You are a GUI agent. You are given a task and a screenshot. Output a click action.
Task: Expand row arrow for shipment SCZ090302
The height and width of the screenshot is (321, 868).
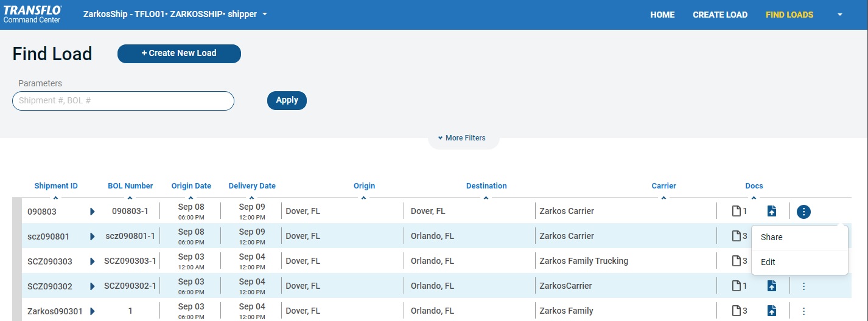(93, 286)
